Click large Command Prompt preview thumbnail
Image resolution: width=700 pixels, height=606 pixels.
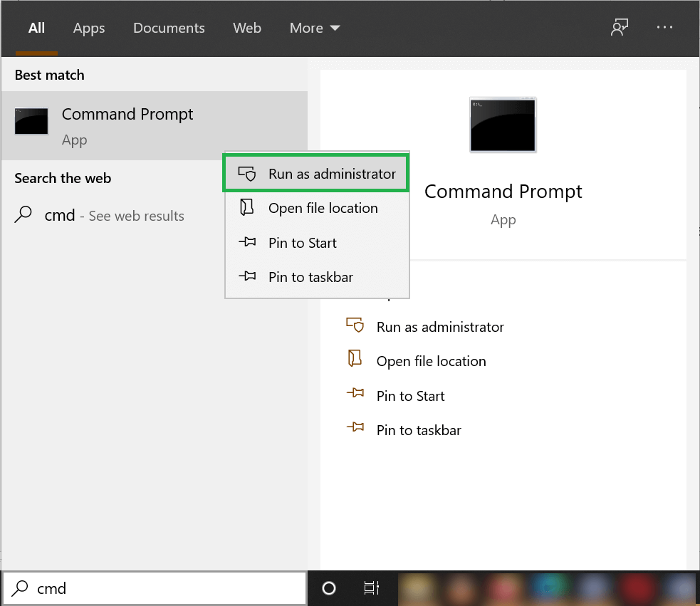coord(503,125)
